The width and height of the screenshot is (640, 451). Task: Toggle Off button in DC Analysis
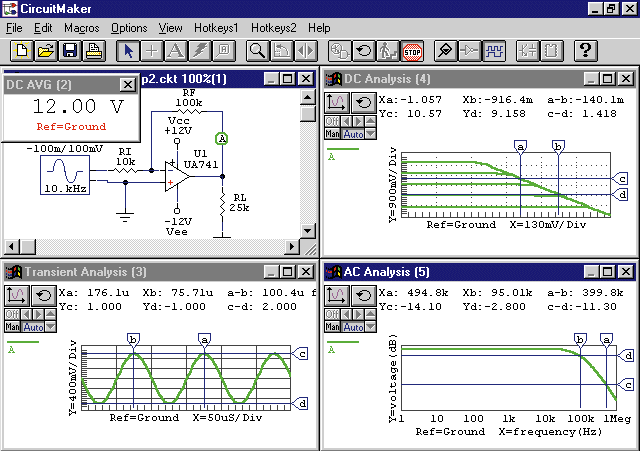(x=332, y=121)
